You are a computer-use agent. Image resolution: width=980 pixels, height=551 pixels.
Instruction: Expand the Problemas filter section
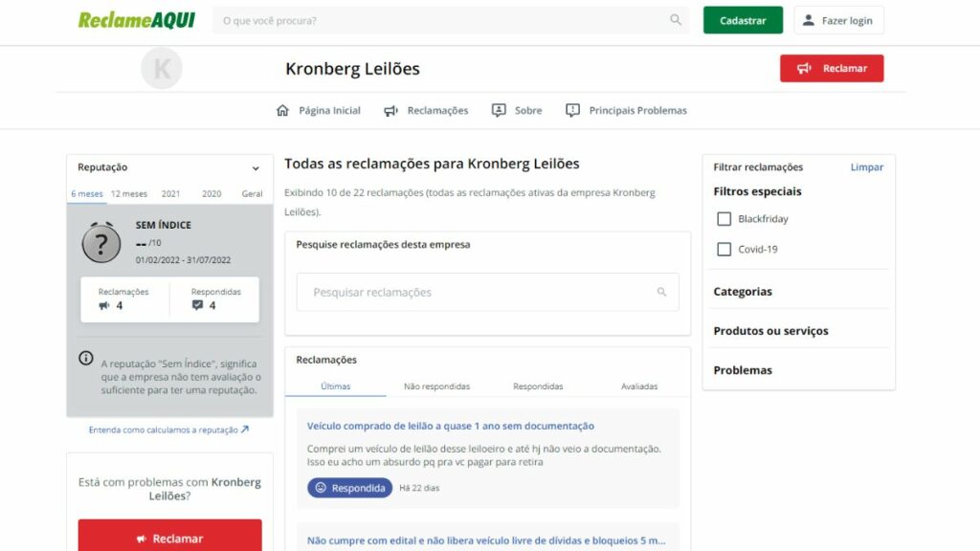[743, 370]
